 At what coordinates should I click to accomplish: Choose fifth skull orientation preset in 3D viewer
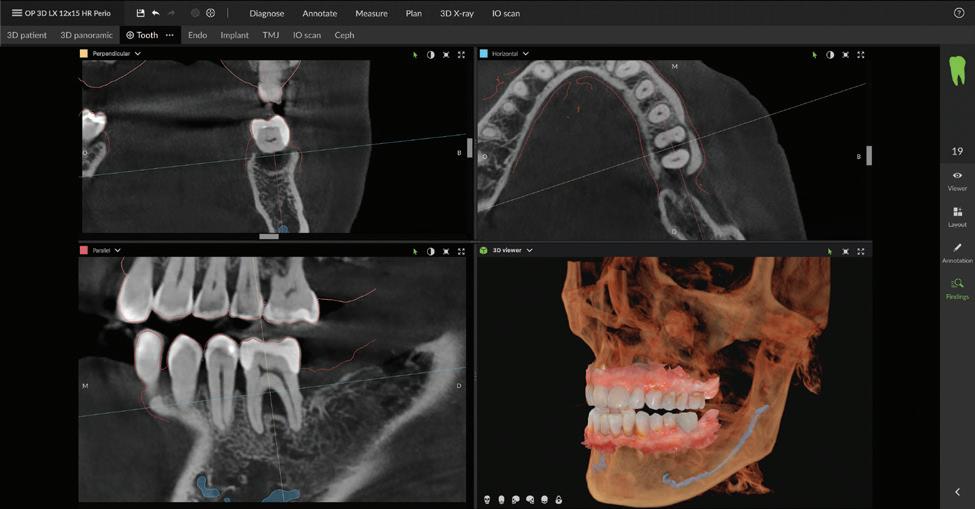pos(545,500)
